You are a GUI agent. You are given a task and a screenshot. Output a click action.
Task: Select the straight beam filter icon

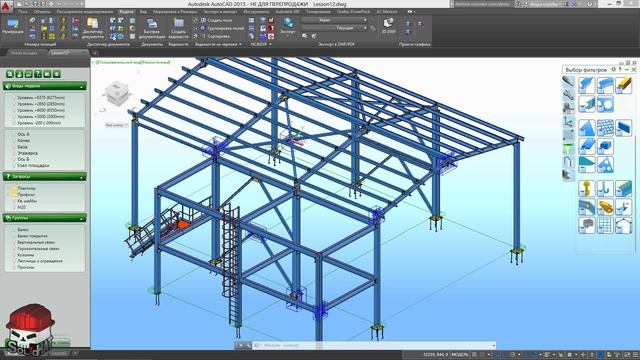[587, 86]
